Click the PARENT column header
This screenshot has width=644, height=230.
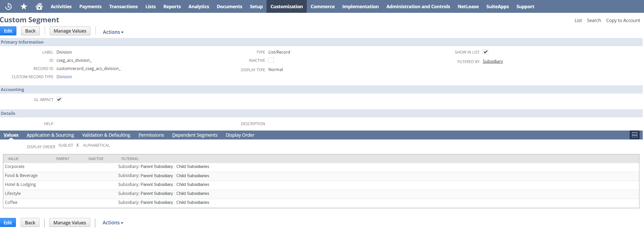click(63, 159)
